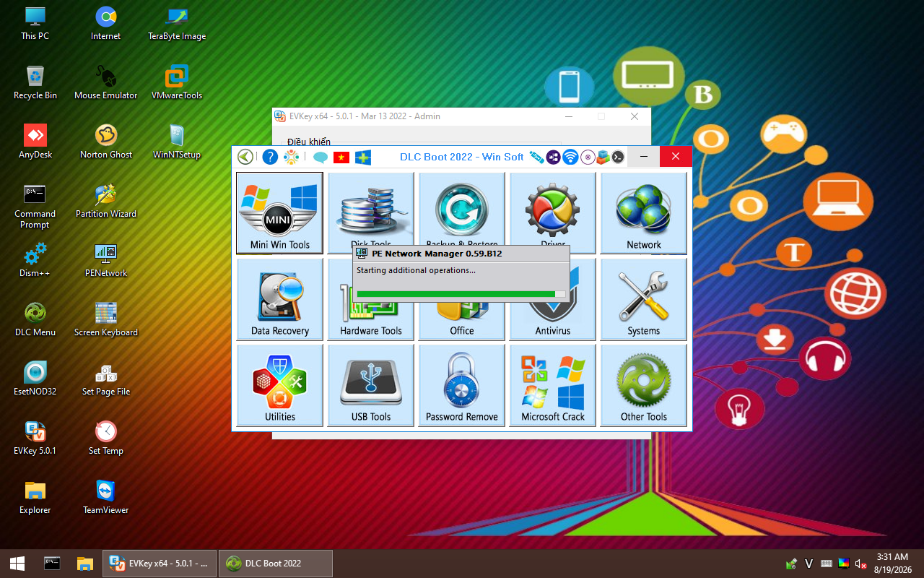Select the Norton Ghost desktop shortcut

coord(106,142)
